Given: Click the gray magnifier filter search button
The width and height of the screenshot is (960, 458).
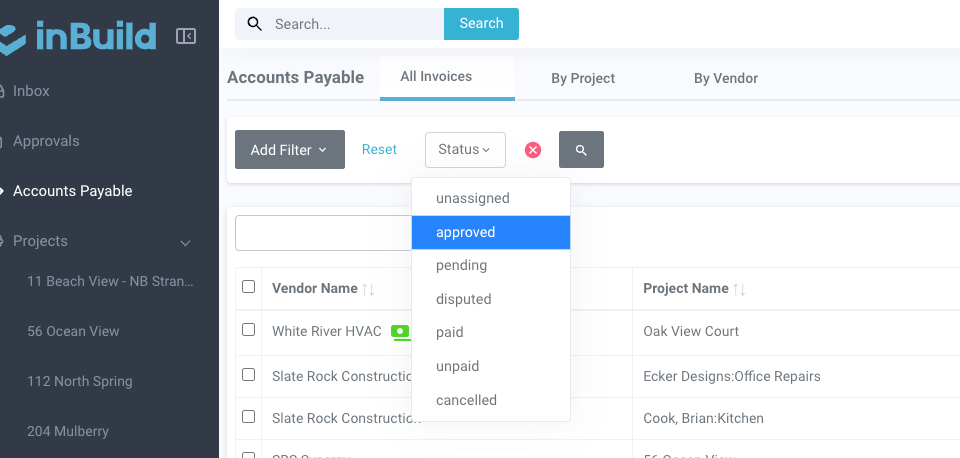Looking at the screenshot, I should click(x=581, y=150).
